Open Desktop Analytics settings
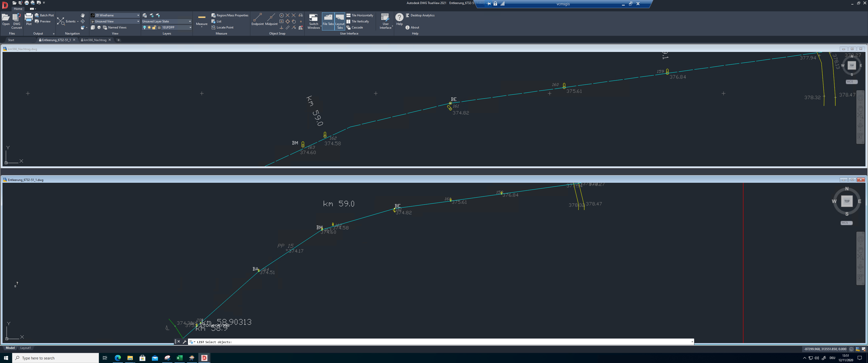The image size is (868, 363). pos(420,15)
